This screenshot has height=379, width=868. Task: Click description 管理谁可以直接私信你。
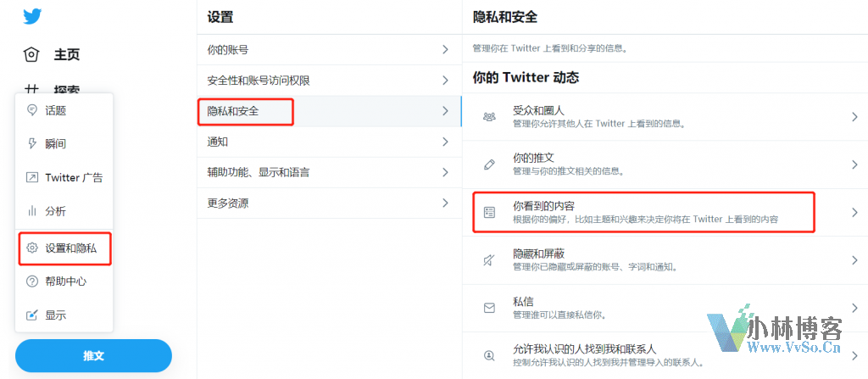click(559, 315)
